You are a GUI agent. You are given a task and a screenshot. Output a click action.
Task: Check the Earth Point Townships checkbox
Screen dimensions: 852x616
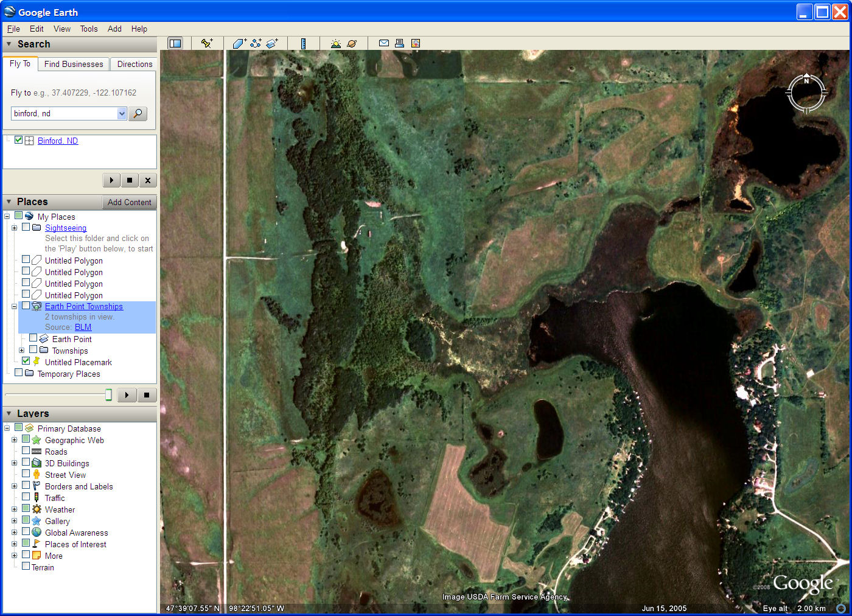pyautogui.click(x=26, y=306)
